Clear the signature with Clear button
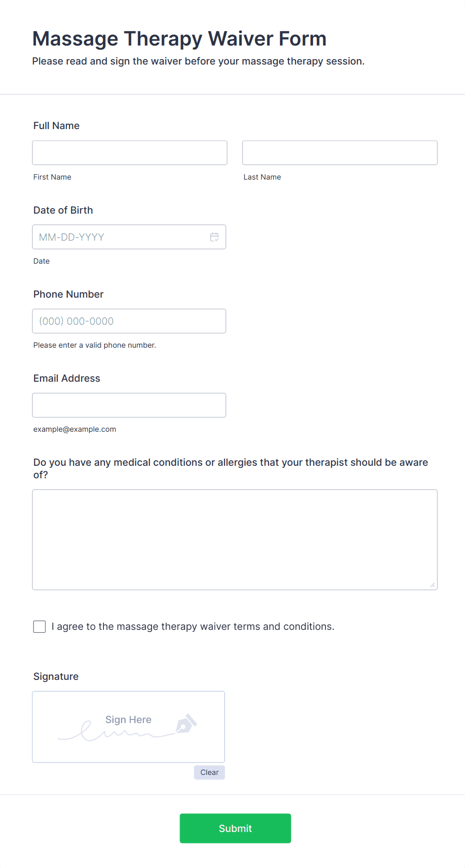This screenshot has width=465, height=868. (209, 772)
